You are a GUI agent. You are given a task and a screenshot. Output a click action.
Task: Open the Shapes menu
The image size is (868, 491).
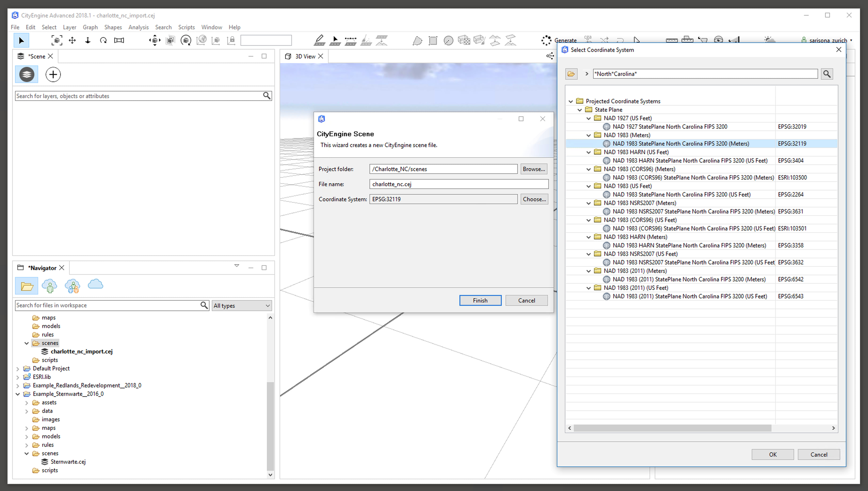tap(113, 27)
